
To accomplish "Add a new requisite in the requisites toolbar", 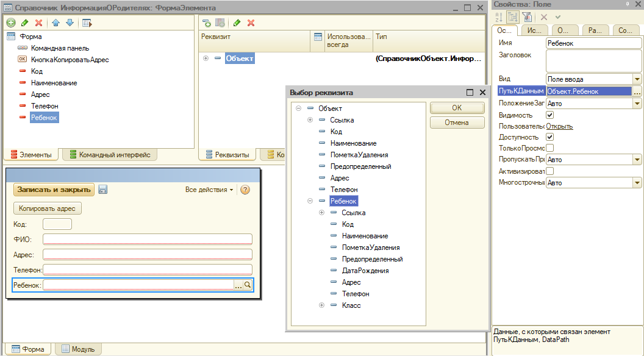I will [x=207, y=23].
